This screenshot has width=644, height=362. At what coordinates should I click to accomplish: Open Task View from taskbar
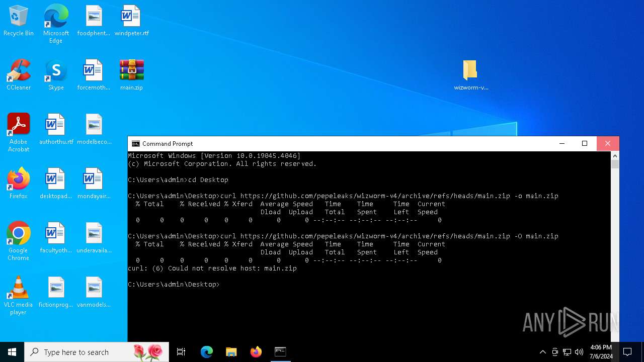[181, 352]
